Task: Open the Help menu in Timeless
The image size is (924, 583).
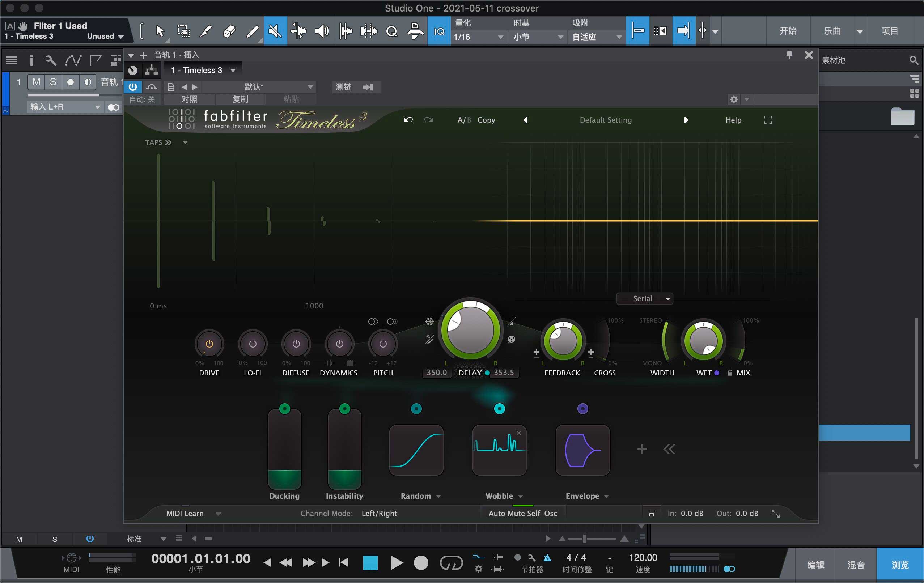Action: tap(733, 120)
